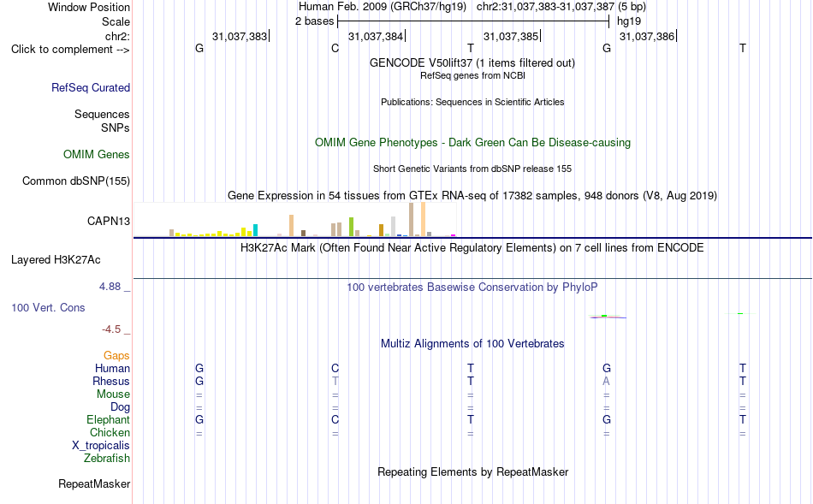The height and width of the screenshot is (504, 813).
Task: Select the Dog species label
Action: click(x=121, y=407)
